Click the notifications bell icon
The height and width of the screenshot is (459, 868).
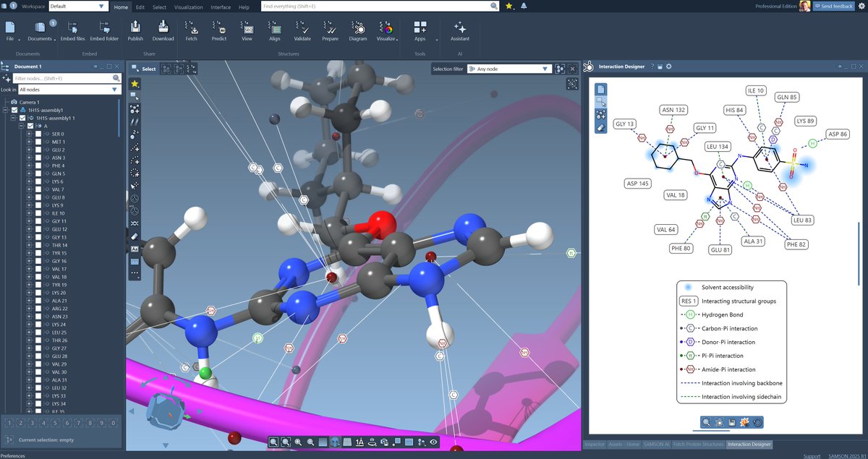tap(524, 6)
